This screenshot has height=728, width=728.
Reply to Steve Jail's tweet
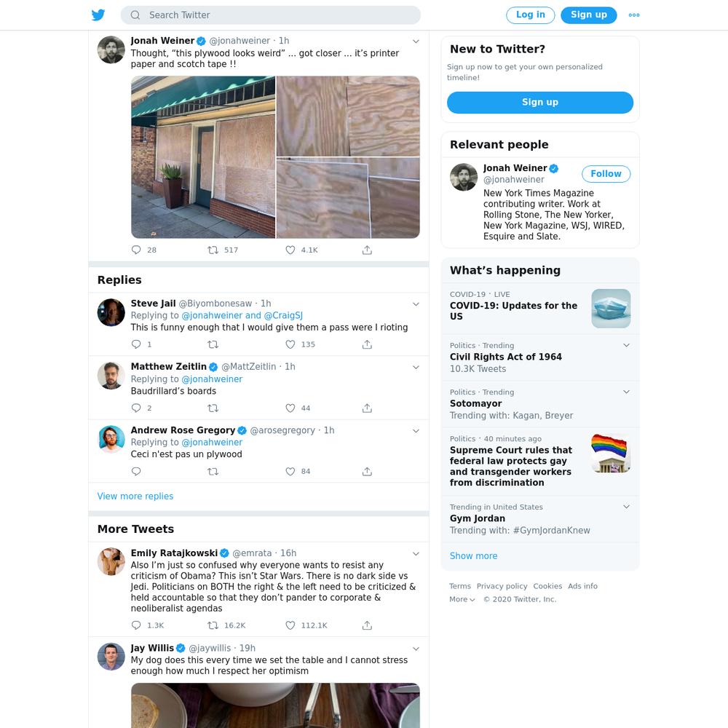pyautogui.click(x=136, y=344)
